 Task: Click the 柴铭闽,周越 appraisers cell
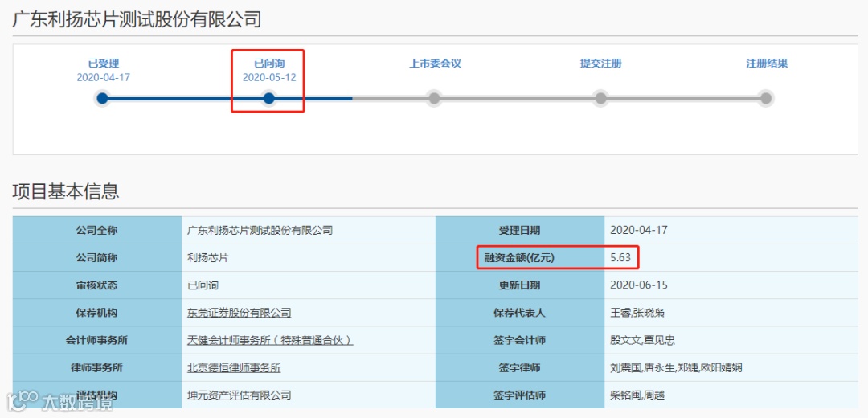pyautogui.click(x=731, y=395)
